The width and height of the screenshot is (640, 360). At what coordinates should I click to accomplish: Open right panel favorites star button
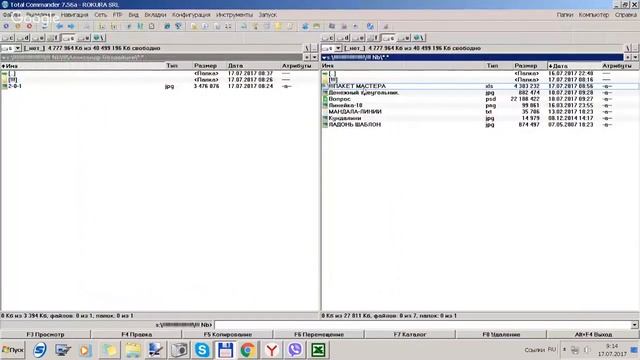[628, 58]
